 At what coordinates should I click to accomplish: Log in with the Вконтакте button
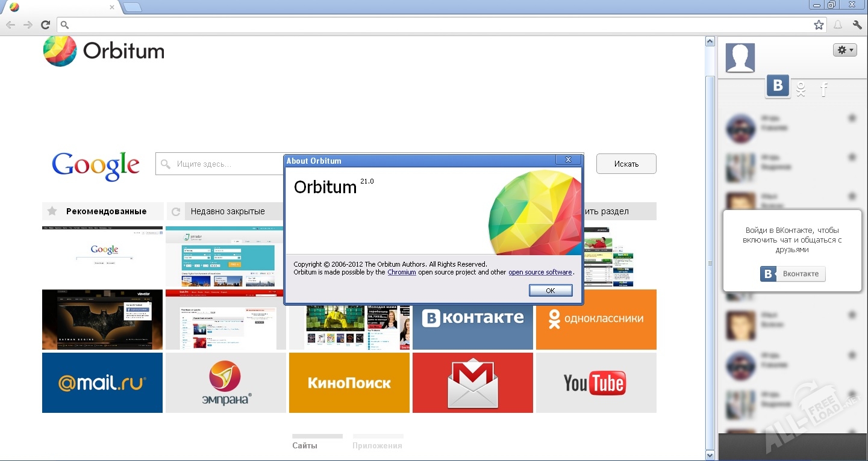pos(793,274)
